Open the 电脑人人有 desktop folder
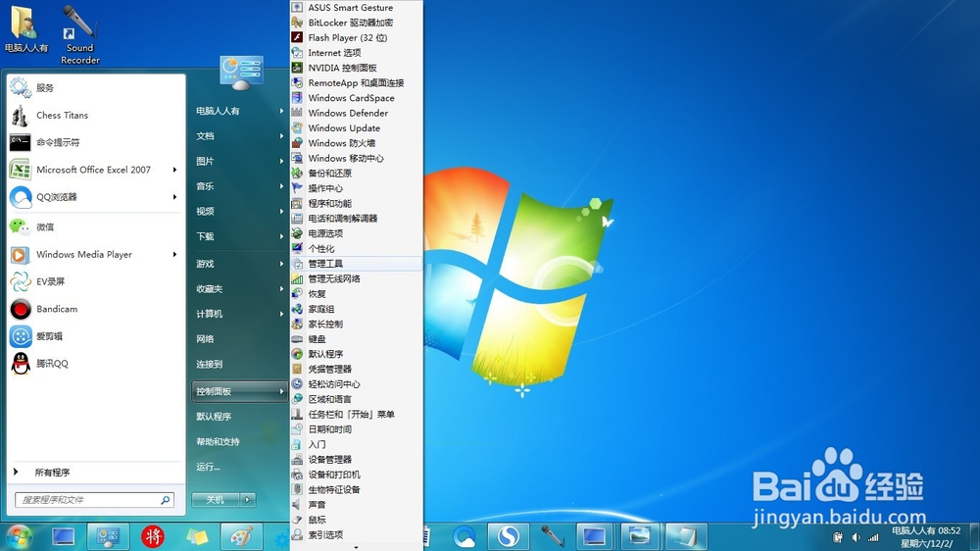 point(25,28)
